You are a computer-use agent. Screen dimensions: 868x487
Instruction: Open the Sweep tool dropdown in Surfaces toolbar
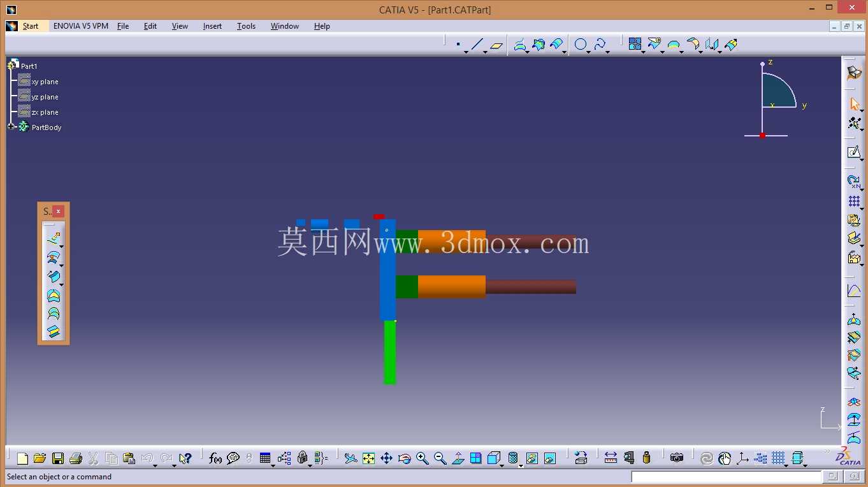[61, 284]
